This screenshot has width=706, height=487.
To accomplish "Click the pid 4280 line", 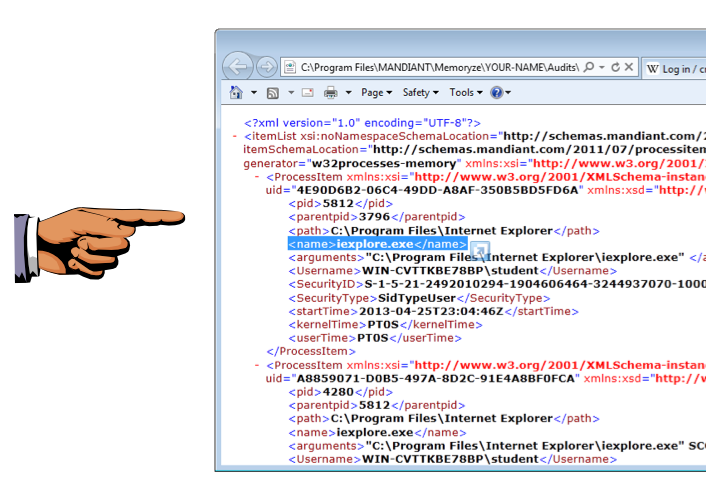I will pyautogui.click(x=340, y=392).
